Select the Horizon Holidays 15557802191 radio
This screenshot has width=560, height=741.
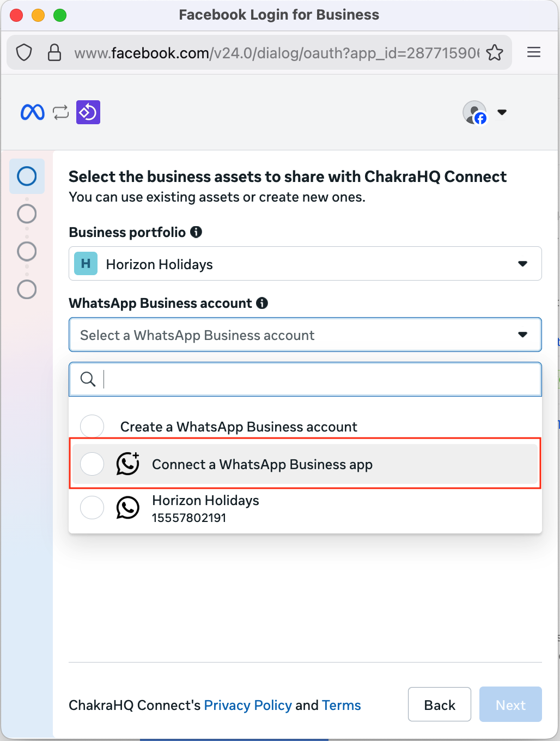tap(92, 508)
